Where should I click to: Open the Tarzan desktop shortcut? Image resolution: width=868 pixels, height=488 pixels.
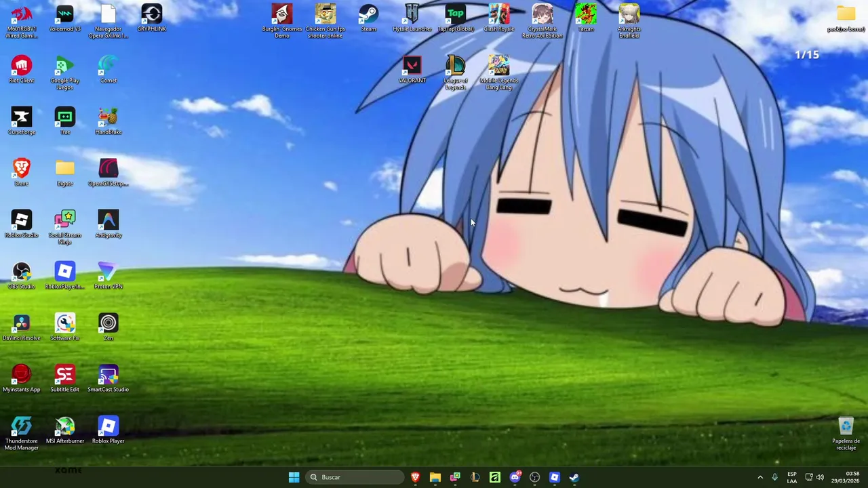point(585,19)
